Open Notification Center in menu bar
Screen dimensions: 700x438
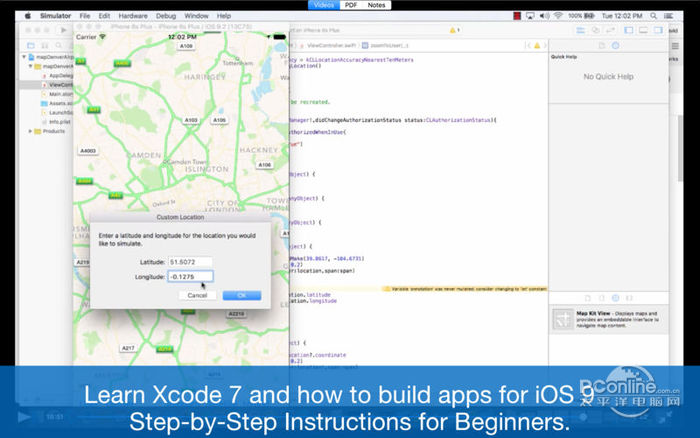tap(668, 16)
